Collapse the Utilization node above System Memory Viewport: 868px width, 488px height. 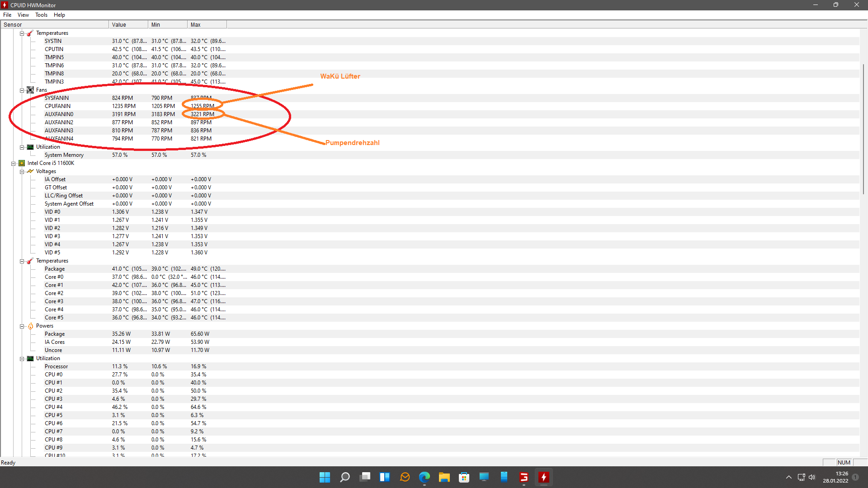pos(22,147)
